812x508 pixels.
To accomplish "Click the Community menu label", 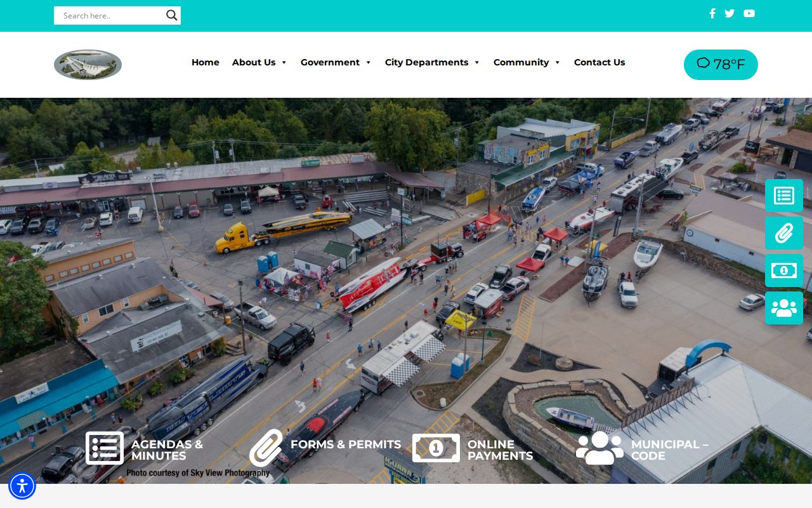I will (521, 62).
